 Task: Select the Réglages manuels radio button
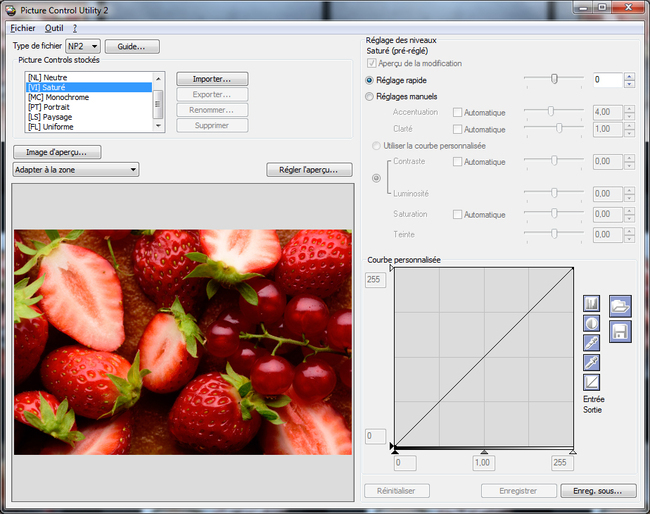369,97
